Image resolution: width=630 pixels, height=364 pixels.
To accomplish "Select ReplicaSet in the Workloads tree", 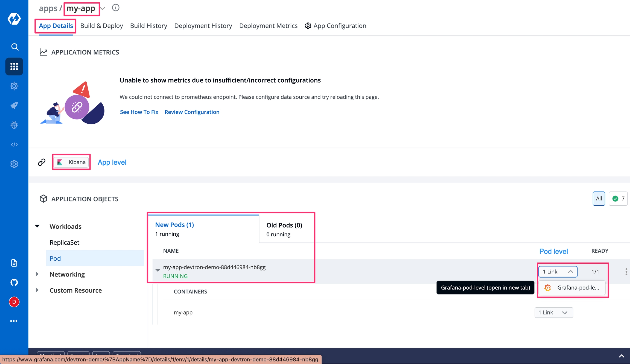I will pos(65,242).
